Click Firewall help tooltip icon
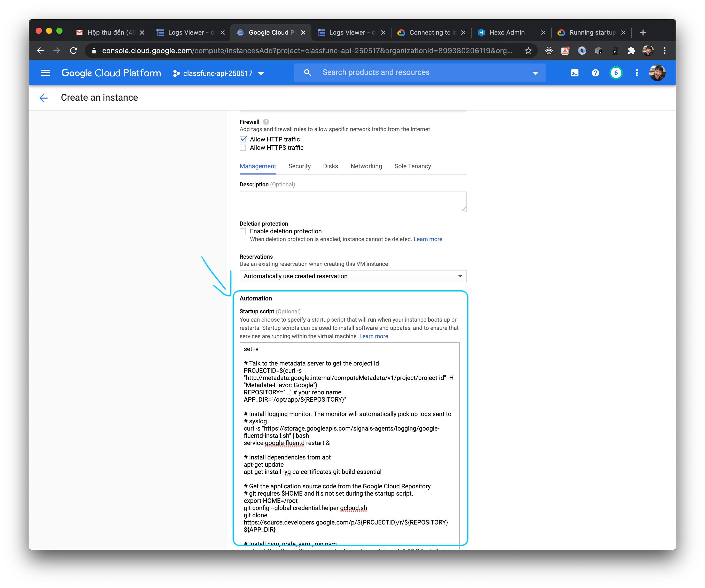Screen dimensions: 705x588 (x=266, y=122)
